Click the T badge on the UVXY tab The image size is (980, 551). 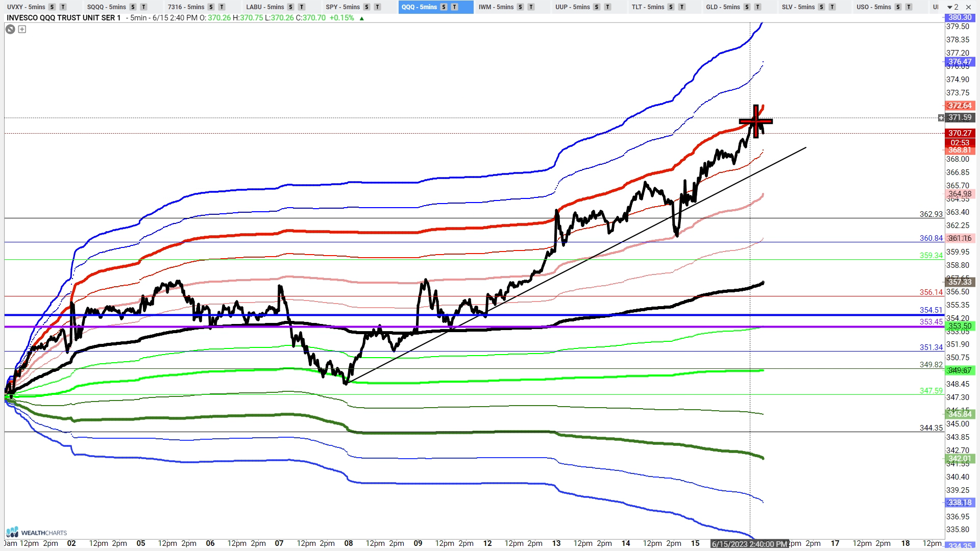63,7
